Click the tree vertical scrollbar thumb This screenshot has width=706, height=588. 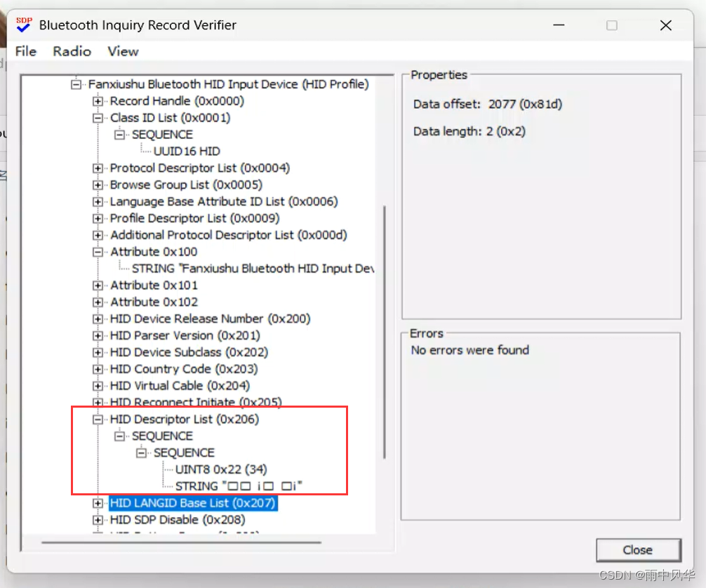[x=384, y=333]
